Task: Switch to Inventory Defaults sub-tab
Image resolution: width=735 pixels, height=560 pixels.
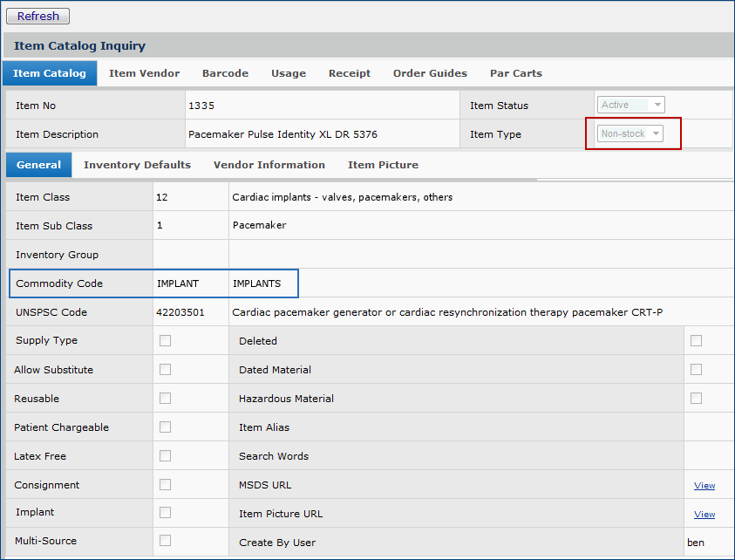Action: 137,165
